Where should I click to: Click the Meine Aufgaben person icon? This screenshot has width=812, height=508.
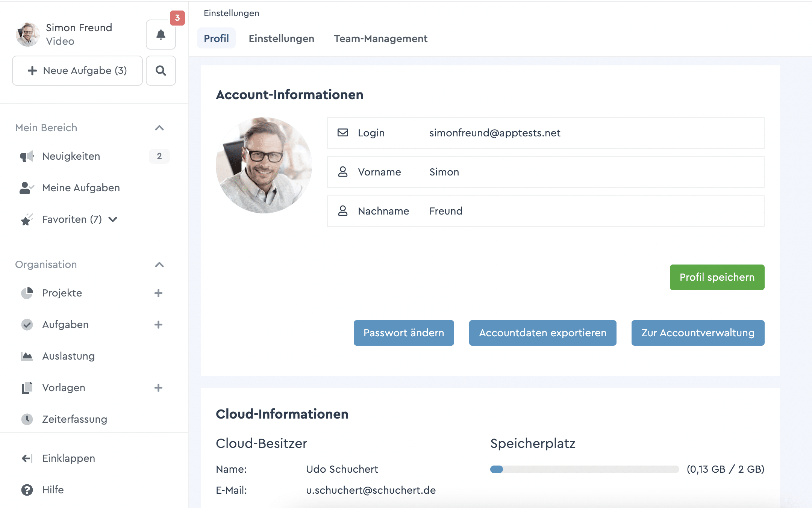pyautogui.click(x=27, y=188)
